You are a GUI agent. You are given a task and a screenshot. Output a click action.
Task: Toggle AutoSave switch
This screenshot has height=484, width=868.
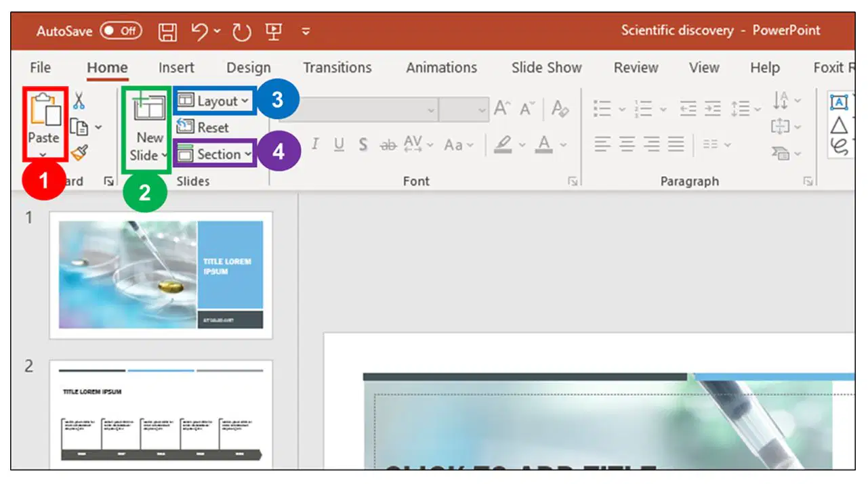pos(121,30)
